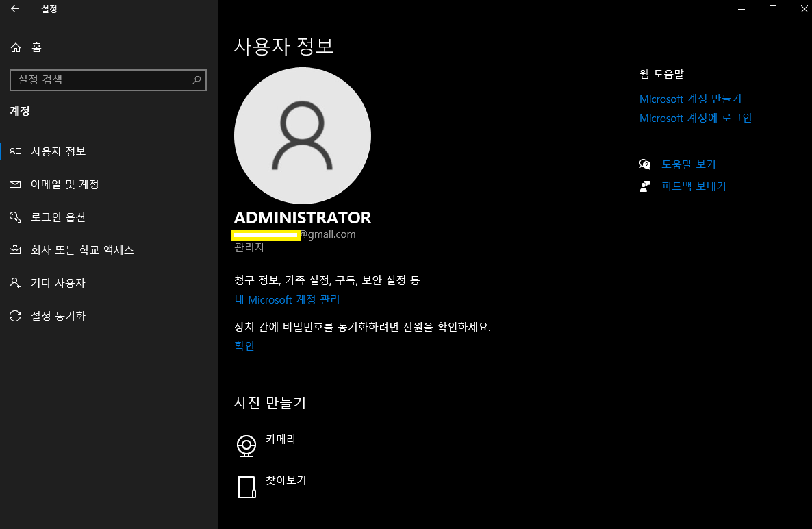Click inside the 설정 검색 search box
812x529 pixels.
point(103,80)
